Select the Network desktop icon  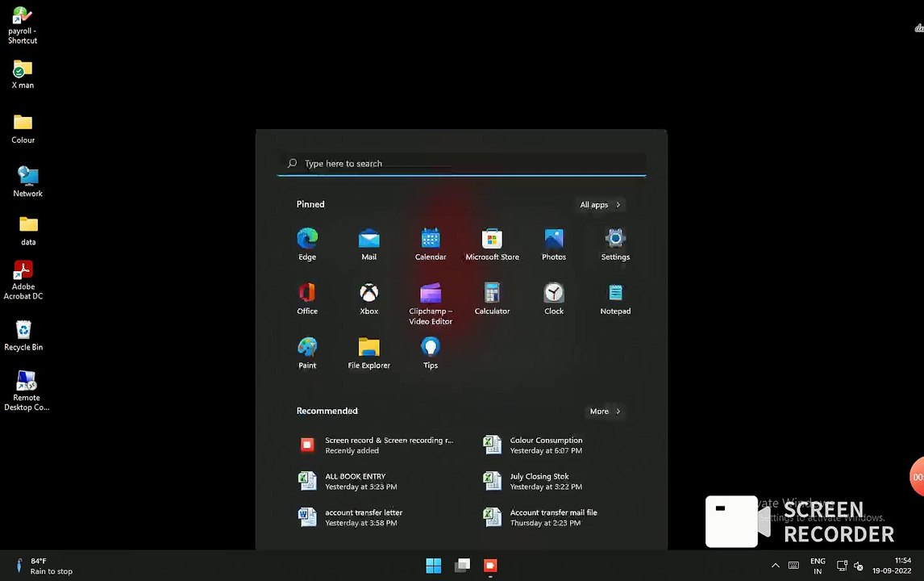click(27, 181)
